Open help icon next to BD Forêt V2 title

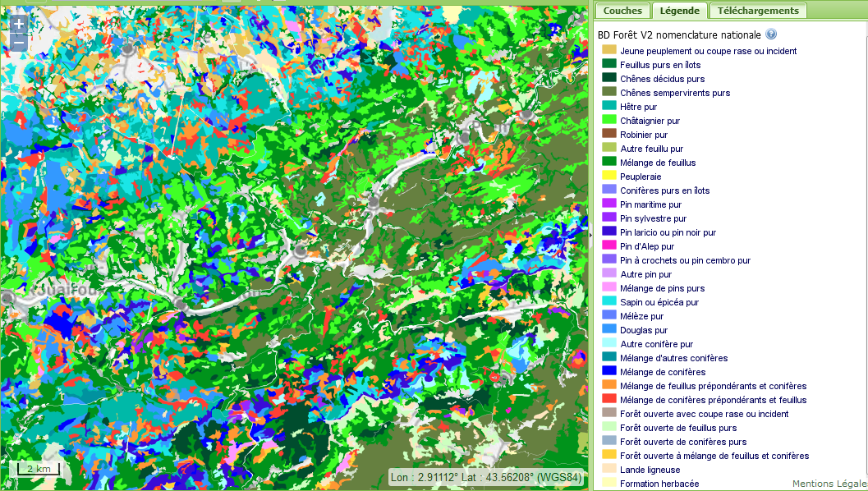[771, 34]
